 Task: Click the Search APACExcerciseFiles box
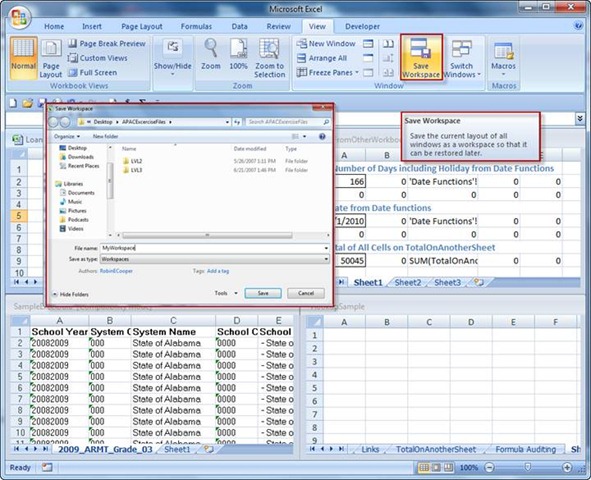[x=288, y=122]
